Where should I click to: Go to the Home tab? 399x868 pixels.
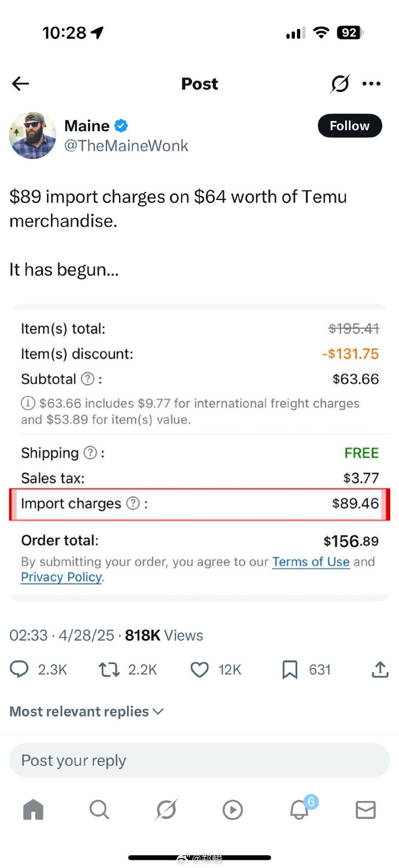coord(33,810)
